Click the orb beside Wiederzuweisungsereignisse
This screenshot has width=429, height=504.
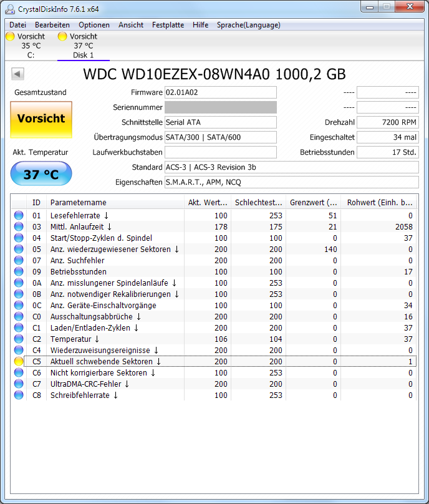click(19, 350)
